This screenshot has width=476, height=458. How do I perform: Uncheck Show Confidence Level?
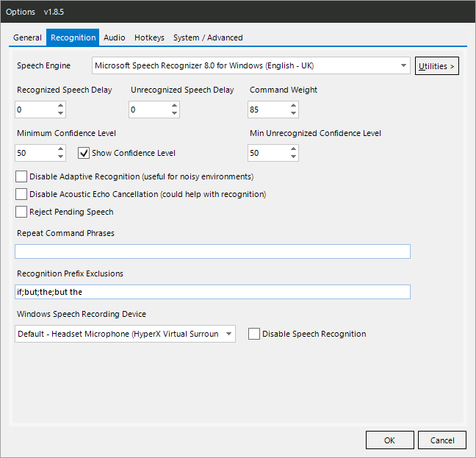(x=84, y=153)
